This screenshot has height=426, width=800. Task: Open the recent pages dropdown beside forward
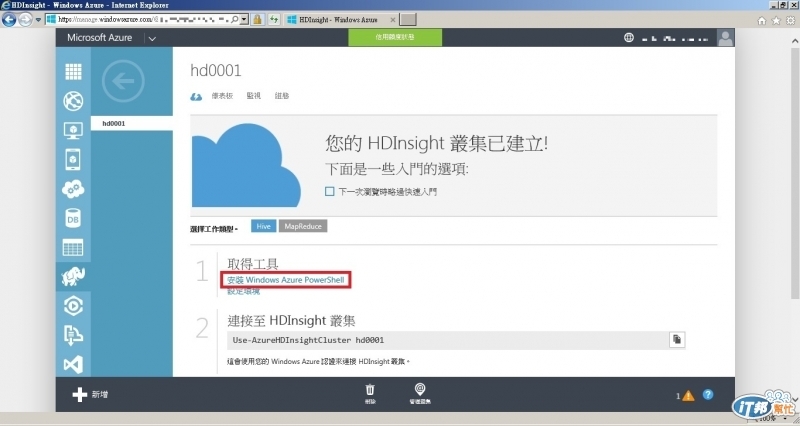click(x=38, y=20)
